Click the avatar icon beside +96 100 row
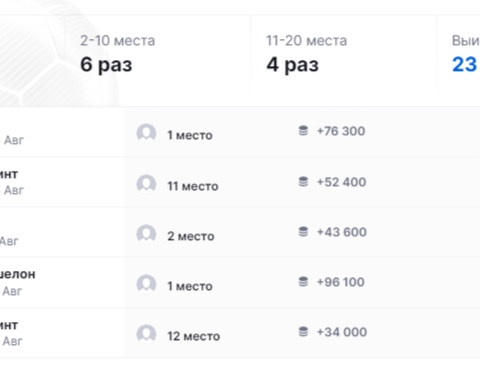 point(146,284)
